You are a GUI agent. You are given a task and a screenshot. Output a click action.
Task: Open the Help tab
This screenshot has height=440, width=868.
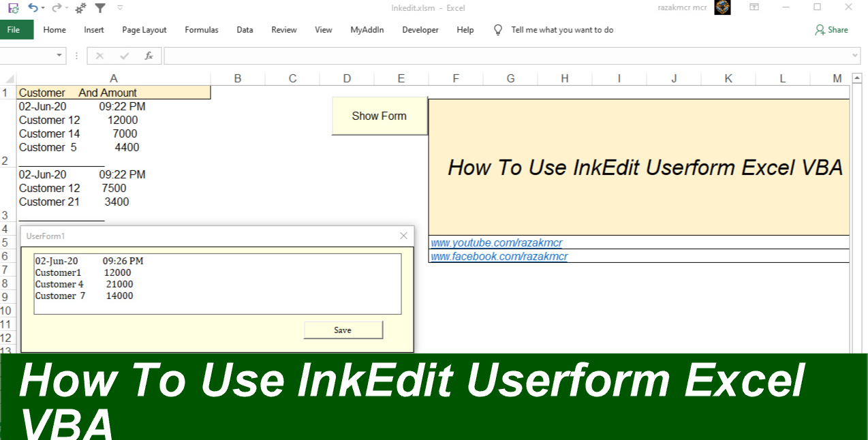(x=465, y=30)
